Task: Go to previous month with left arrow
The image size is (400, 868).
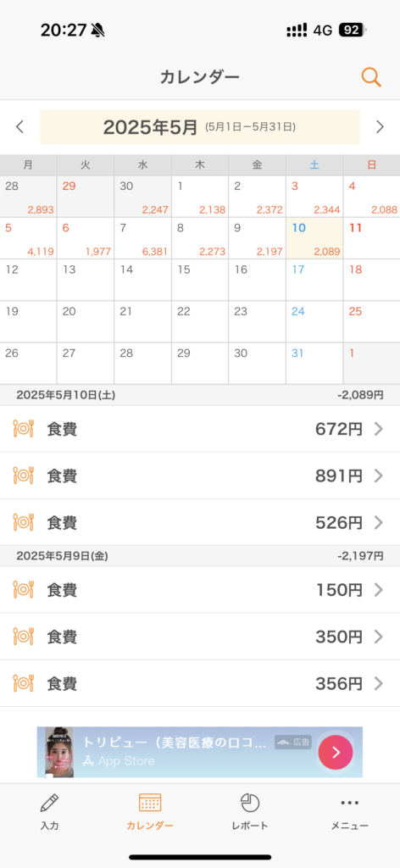Action: pyautogui.click(x=20, y=127)
